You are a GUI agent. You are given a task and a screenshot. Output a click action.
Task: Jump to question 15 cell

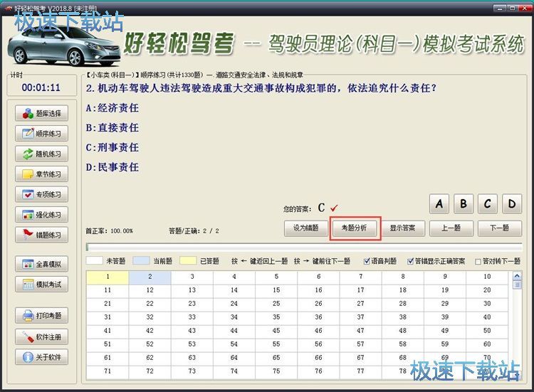point(276,290)
